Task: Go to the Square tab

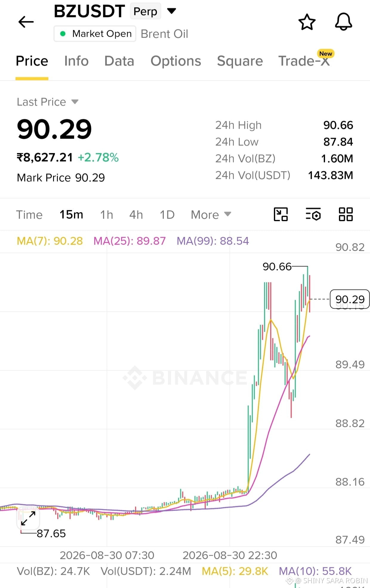Action: (240, 61)
